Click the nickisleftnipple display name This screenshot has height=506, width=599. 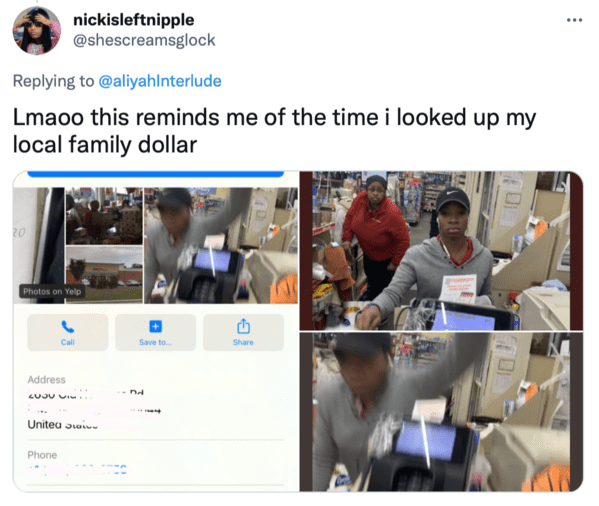[134, 20]
